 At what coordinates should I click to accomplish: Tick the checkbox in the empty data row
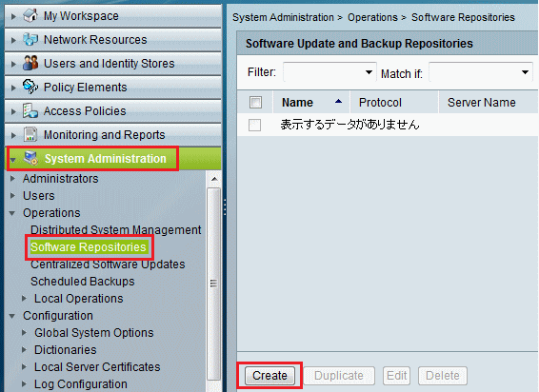[x=254, y=125]
